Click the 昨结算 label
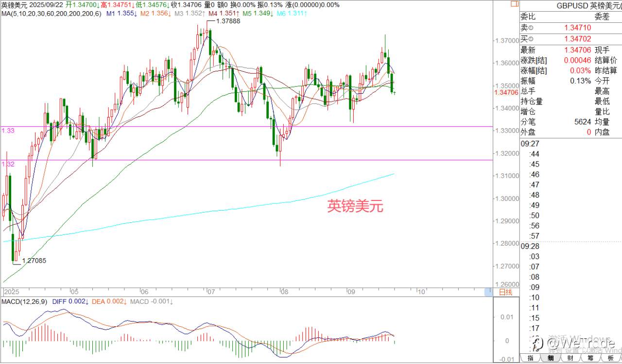The height and width of the screenshot is (364, 622). pos(606,70)
